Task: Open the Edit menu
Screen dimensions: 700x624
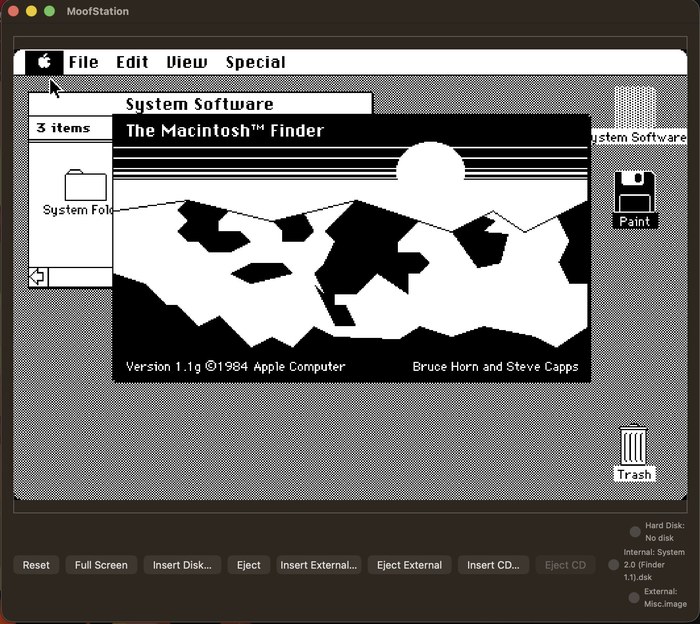Action: (132, 62)
